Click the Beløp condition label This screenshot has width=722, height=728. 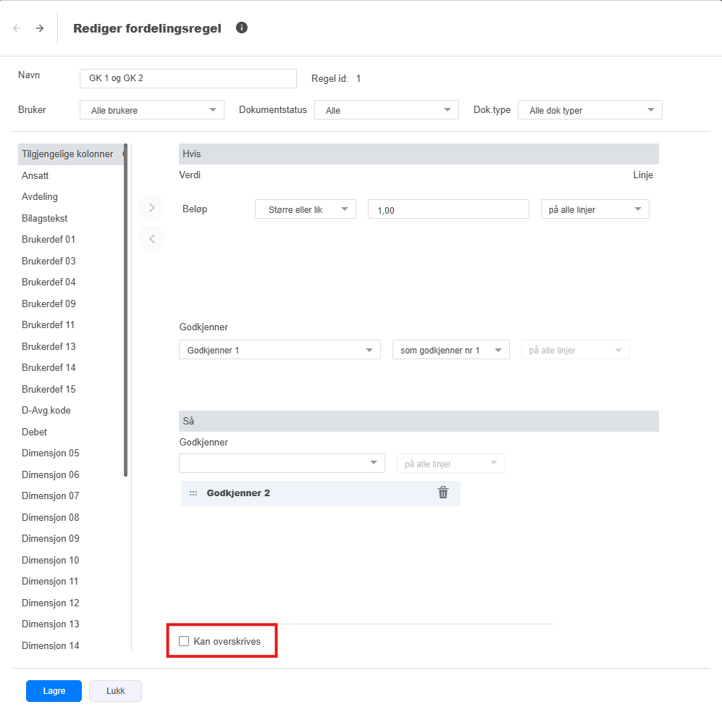pyautogui.click(x=195, y=209)
